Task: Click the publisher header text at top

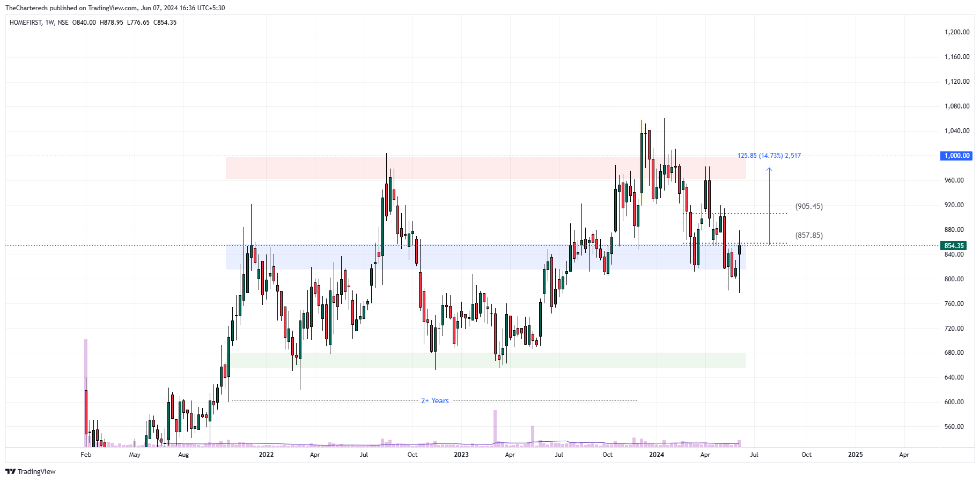Action: click(115, 8)
